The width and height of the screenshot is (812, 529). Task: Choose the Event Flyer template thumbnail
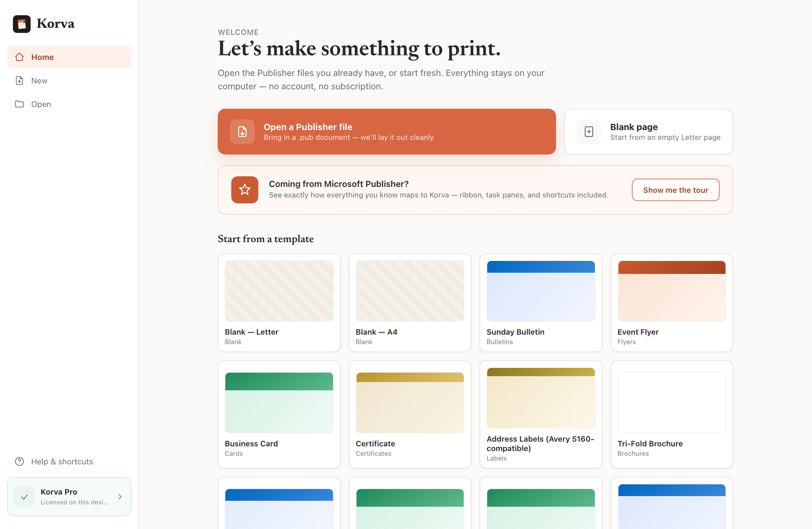click(x=672, y=291)
